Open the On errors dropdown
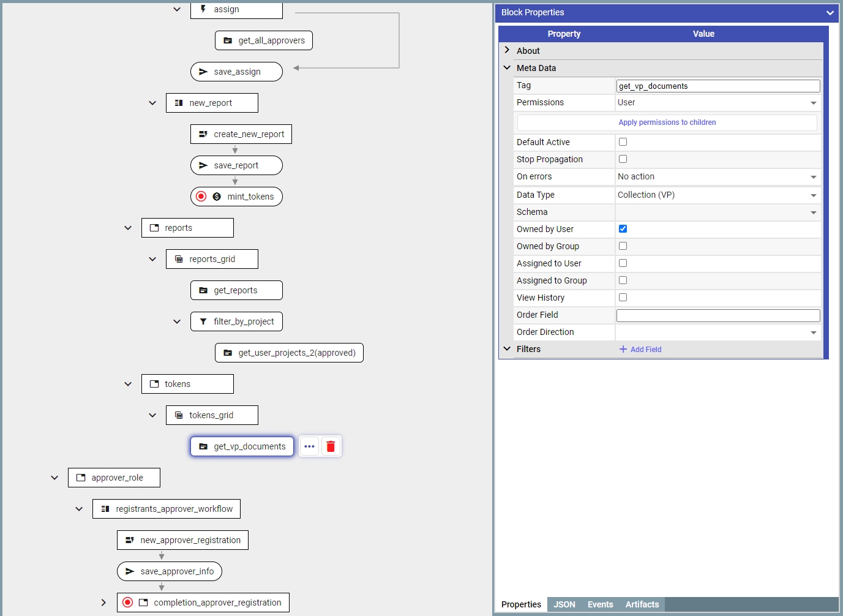The image size is (843, 616). point(717,176)
